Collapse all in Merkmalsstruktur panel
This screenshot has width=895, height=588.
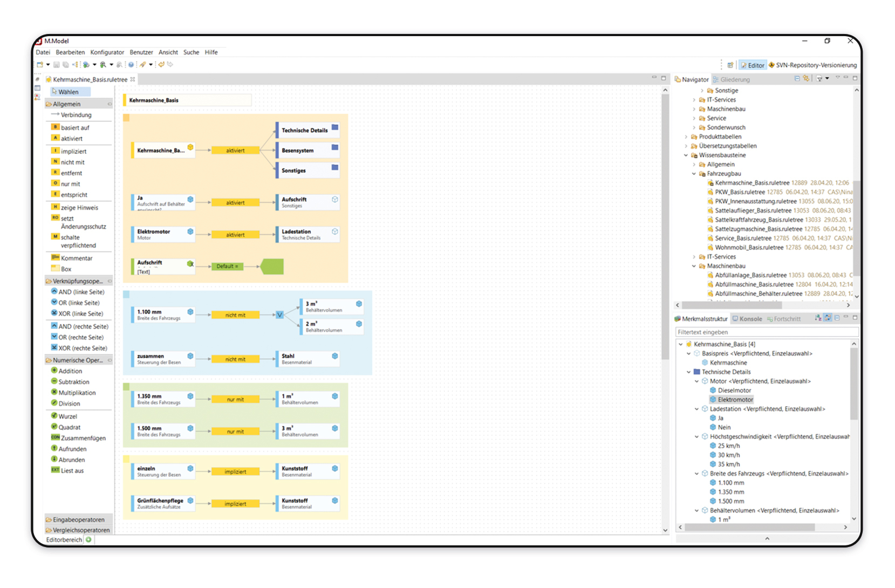837,318
